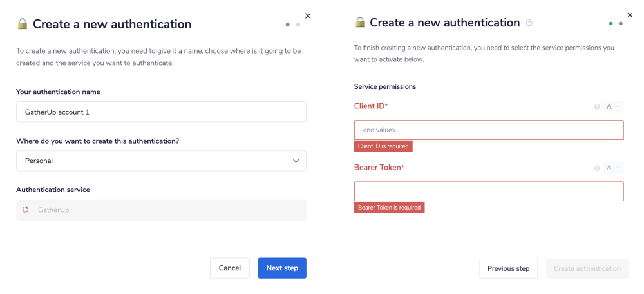
Task: Click the Create authentication button
Action: click(x=587, y=269)
